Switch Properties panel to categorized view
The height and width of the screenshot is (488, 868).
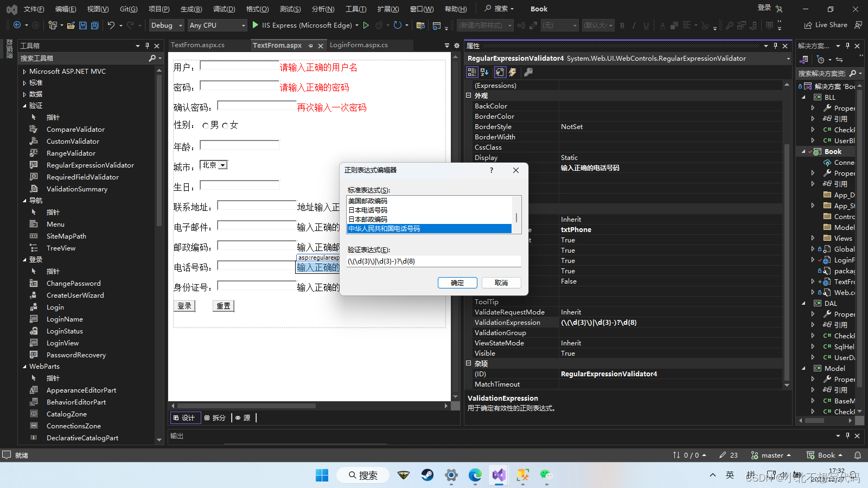[471, 72]
